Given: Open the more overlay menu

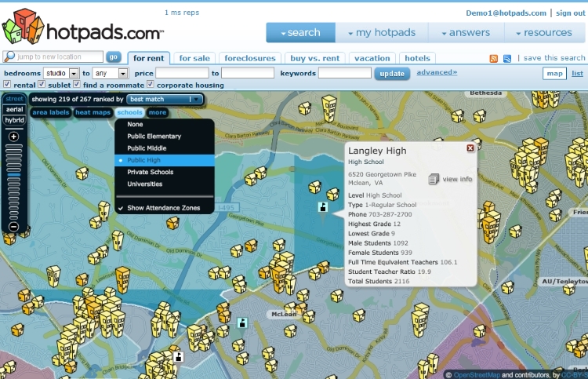Looking at the screenshot, I should (x=157, y=112).
